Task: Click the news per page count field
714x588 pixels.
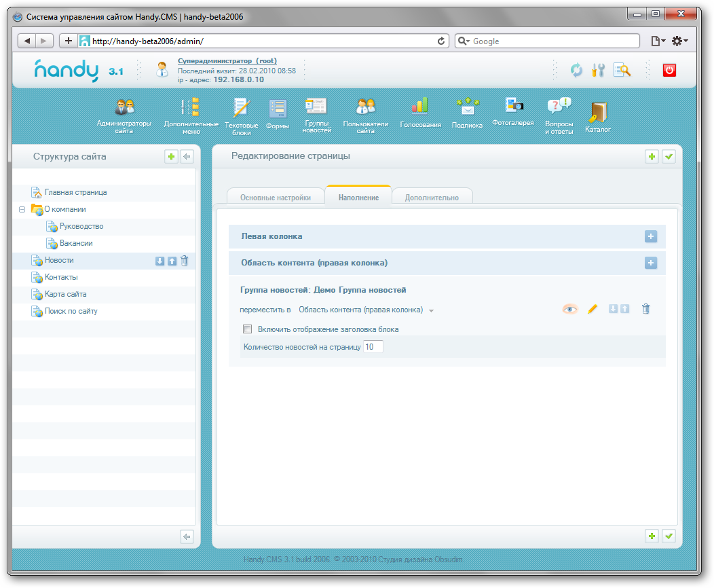Action: point(373,347)
